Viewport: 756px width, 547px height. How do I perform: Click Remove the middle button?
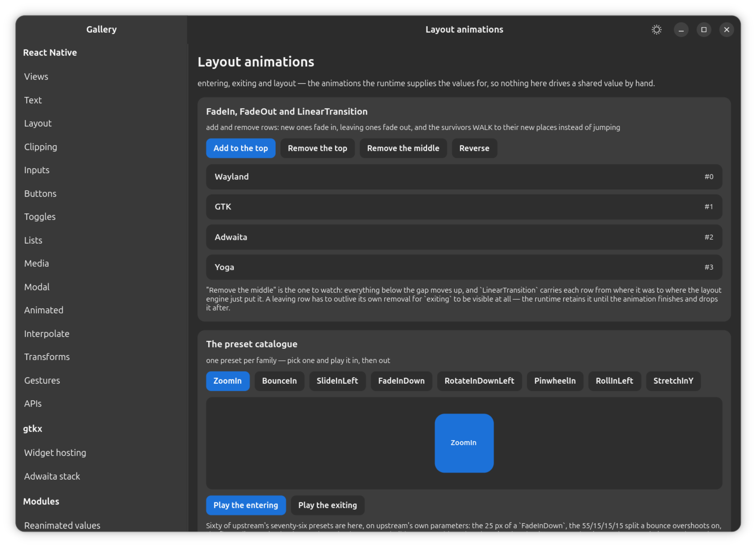click(x=403, y=148)
